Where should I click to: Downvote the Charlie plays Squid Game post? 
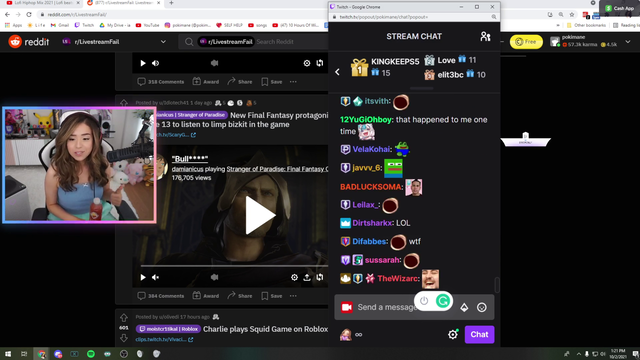tap(124, 338)
